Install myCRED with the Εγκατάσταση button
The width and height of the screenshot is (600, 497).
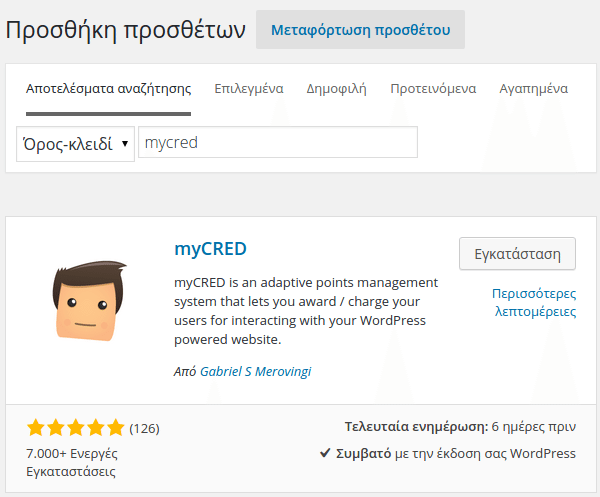[517, 254]
